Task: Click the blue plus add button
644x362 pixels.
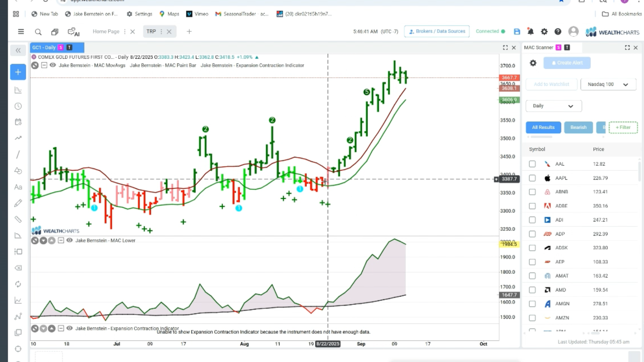Action: tap(18, 72)
